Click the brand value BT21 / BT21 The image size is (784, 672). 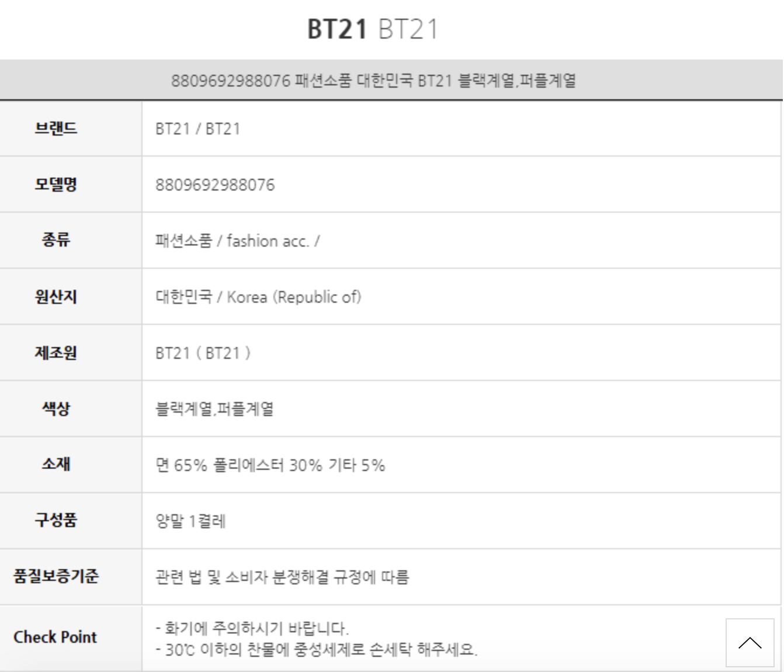pyautogui.click(x=197, y=129)
